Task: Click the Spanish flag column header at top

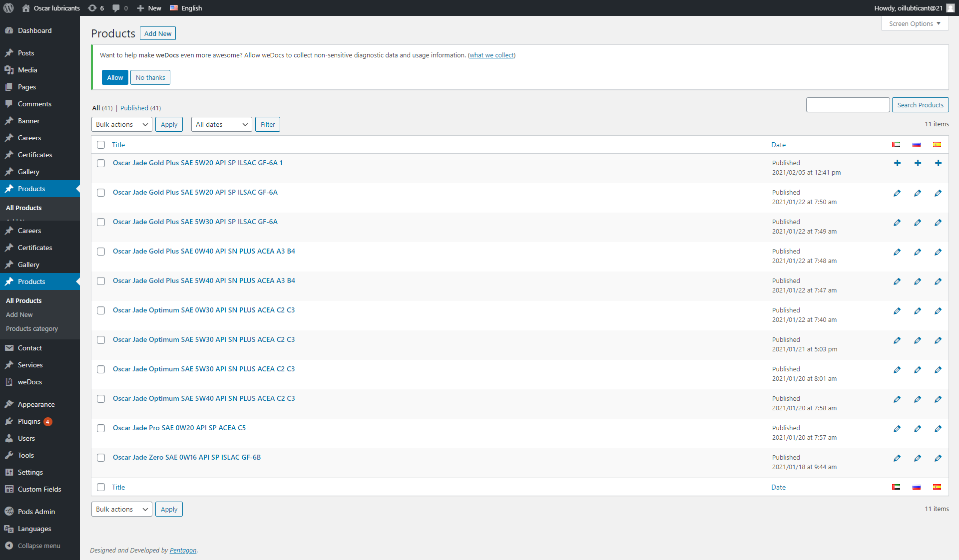Action: [937, 145]
